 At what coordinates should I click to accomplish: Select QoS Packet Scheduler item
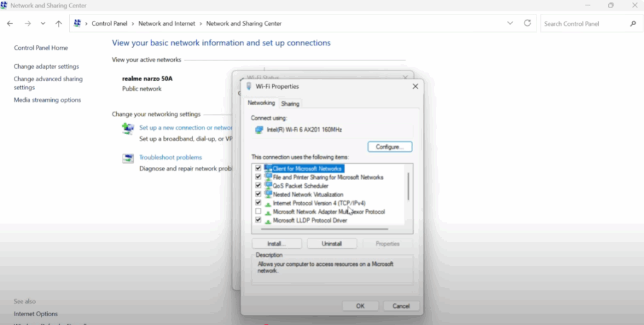[x=301, y=186]
